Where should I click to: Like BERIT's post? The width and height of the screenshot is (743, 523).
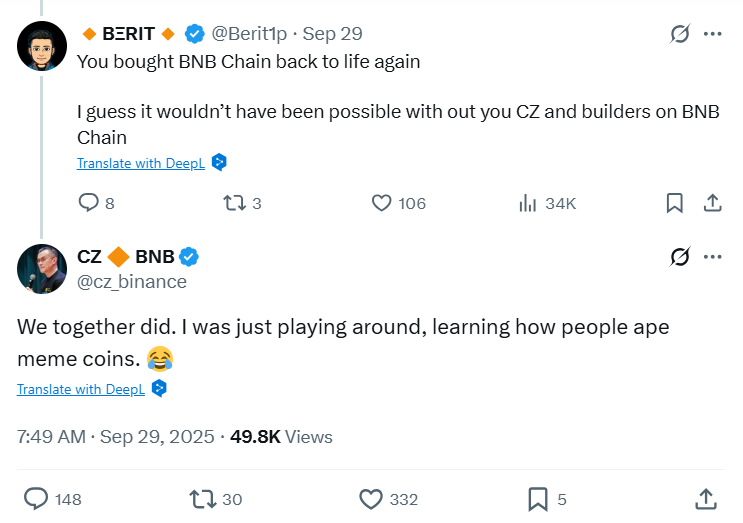tap(381, 203)
